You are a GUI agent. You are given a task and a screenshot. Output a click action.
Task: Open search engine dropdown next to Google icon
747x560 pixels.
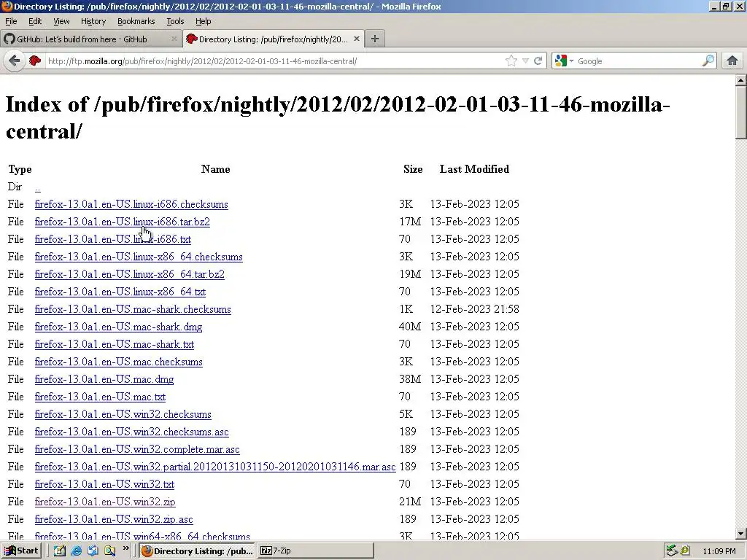(571, 61)
